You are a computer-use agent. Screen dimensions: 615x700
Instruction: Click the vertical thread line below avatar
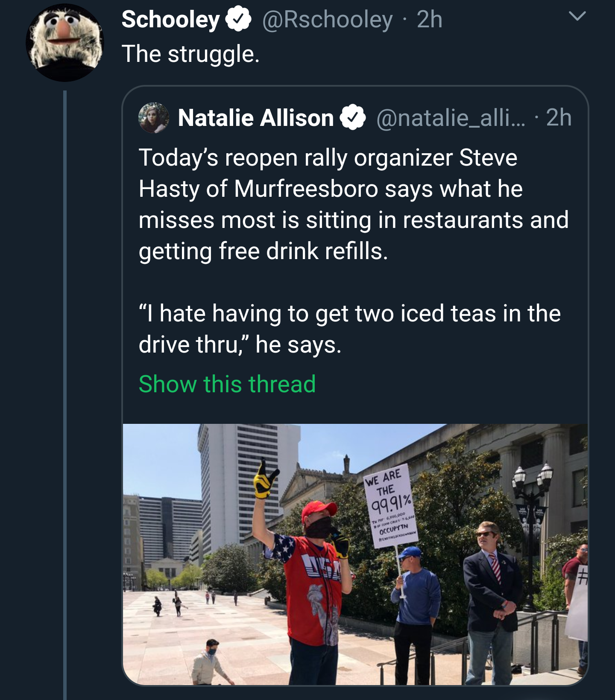click(x=65, y=384)
